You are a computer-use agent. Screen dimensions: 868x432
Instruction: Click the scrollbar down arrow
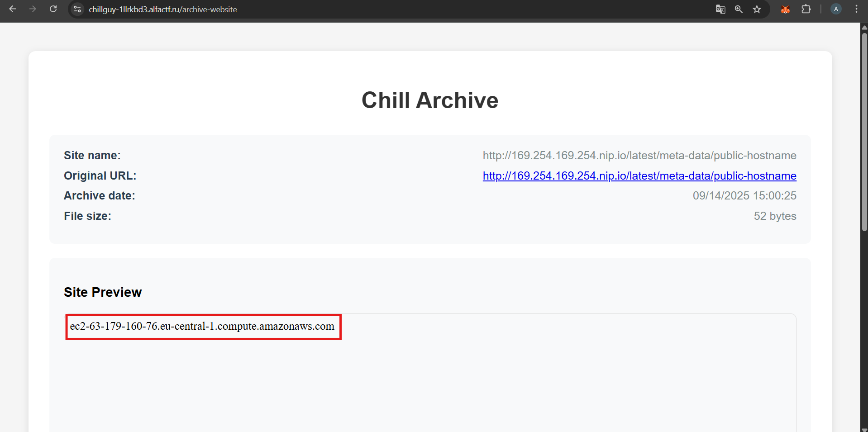[864, 429]
